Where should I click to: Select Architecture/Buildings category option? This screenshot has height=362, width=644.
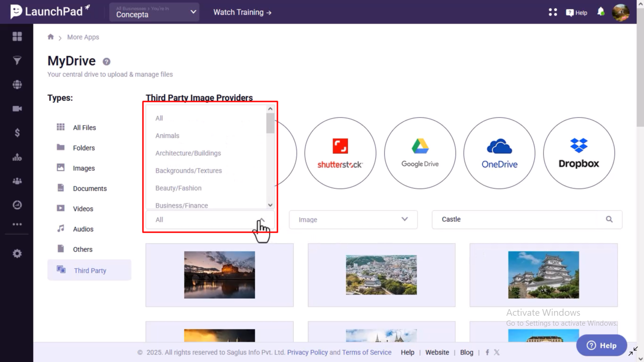tap(188, 153)
